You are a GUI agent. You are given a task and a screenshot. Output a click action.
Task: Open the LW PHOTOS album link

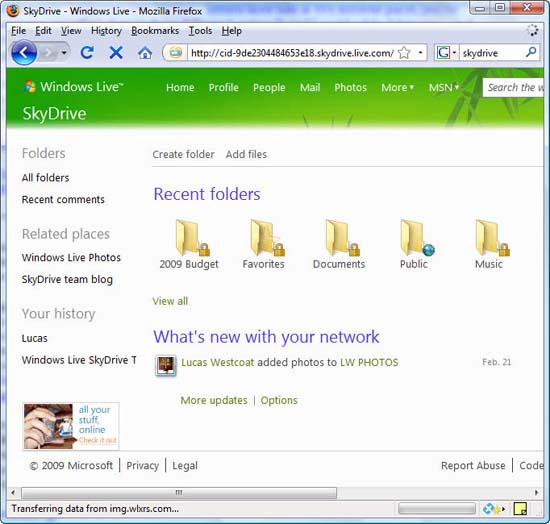(x=369, y=362)
